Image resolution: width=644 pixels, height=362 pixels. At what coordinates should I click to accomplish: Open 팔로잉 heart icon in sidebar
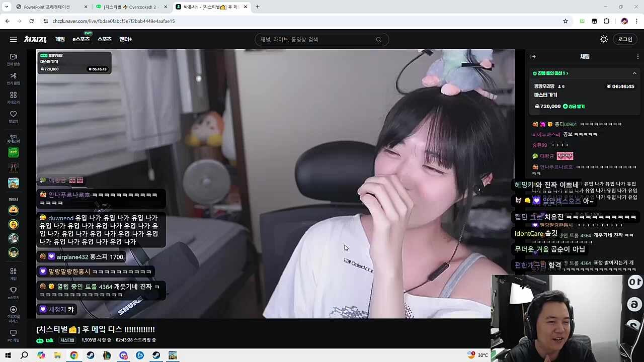coord(14,117)
